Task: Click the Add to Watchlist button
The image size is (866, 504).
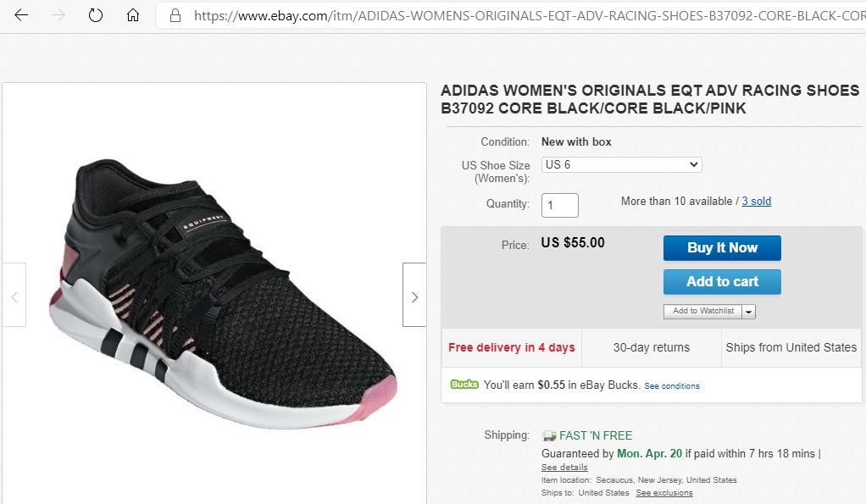Action: [x=702, y=311]
